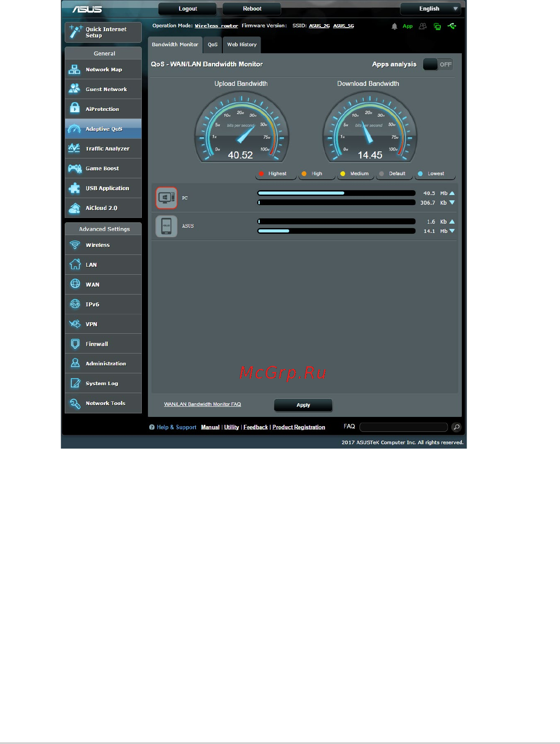The width and height of the screenshot is (560, 744).
Task: Click the ASUS logo
Action: click(87, 9)
